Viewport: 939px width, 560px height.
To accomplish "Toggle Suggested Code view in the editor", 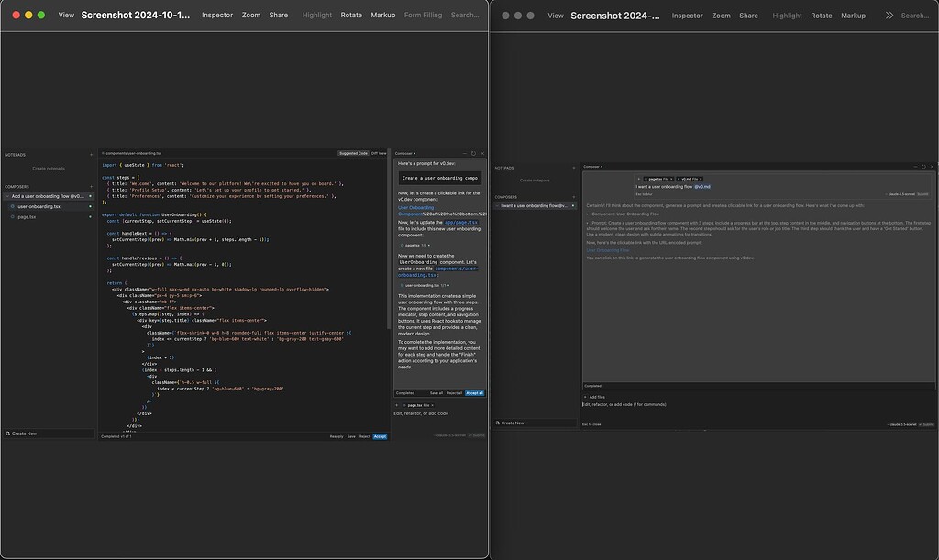I will (x=353, y=152).
